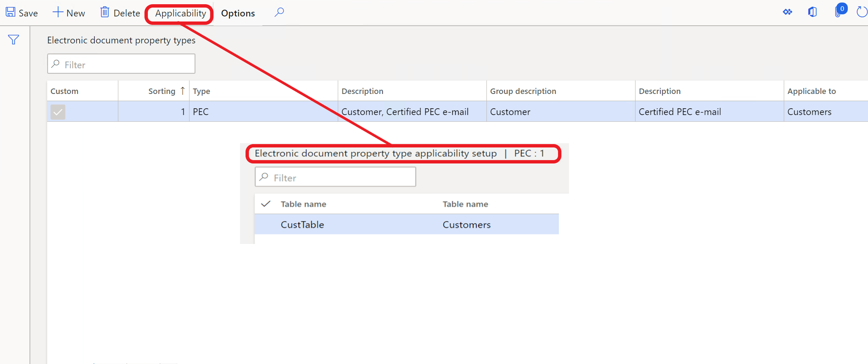
Task: Click the Save button in the toolbar
Action: pyautogui.click(x=22, y=13)
